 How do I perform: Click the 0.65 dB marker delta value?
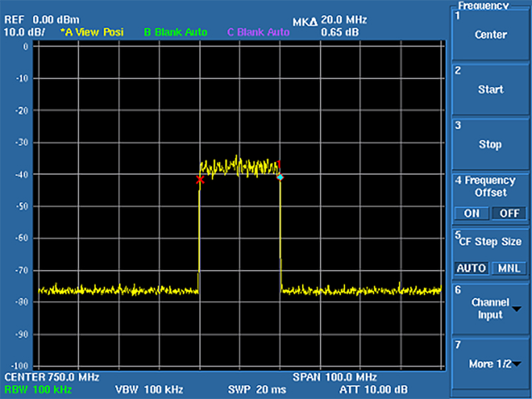340,33
